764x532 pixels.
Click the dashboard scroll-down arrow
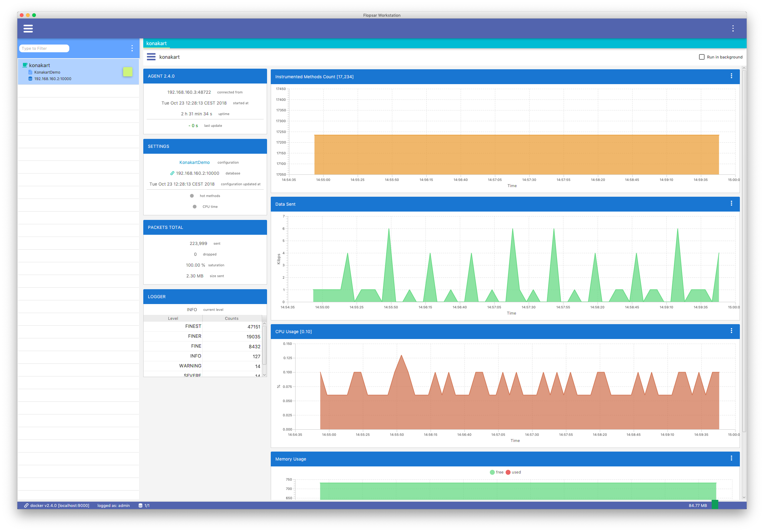(x=744, y=497)
